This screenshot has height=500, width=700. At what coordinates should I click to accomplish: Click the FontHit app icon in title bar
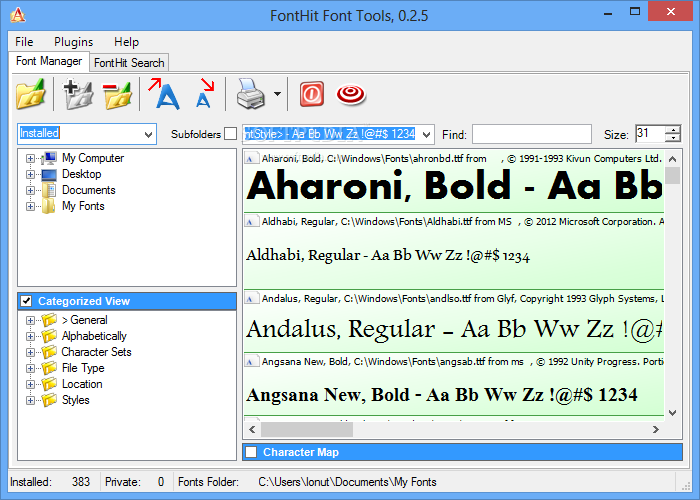(18, 15)
